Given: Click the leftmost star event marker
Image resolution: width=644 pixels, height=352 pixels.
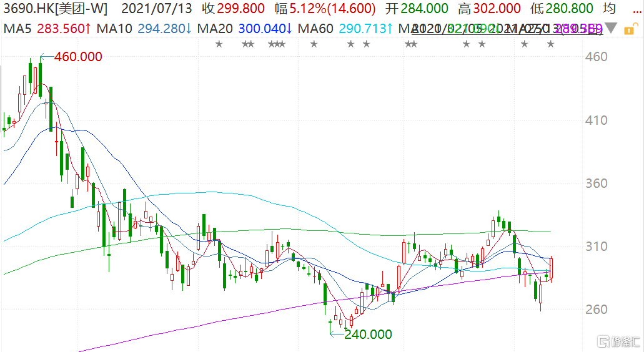Looking at the screenshot, I should click(219, 44).
